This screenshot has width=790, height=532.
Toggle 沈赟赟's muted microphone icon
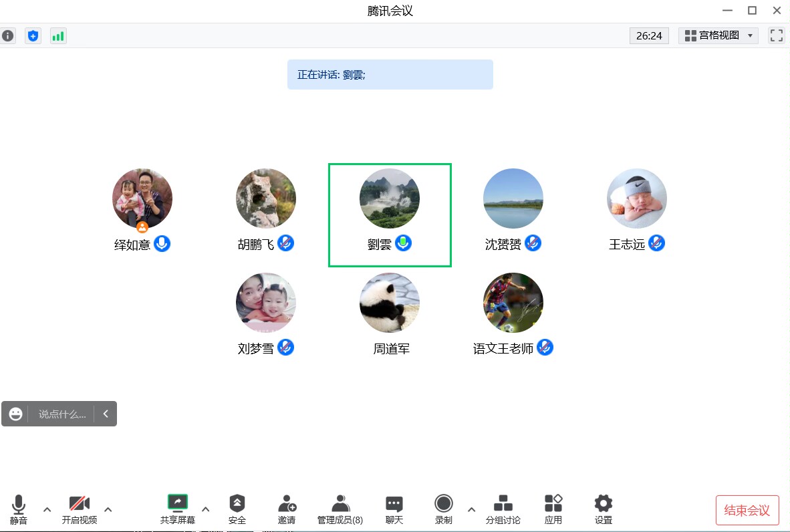coord(533,243)
